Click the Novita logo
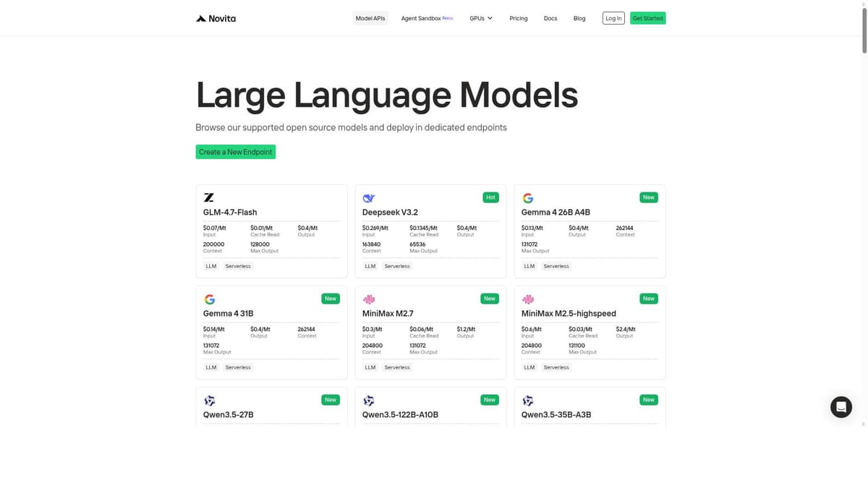This screenshot has height=488, width=868. tap(215, 18)
